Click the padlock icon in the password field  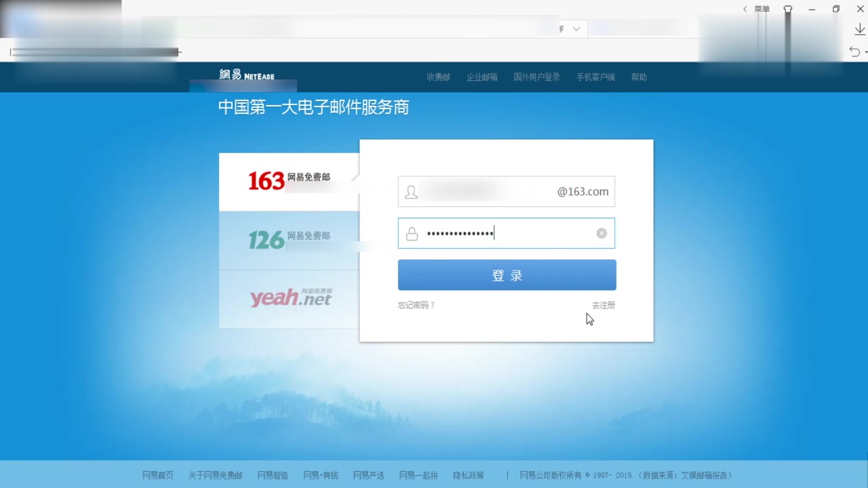click(411, 233)
